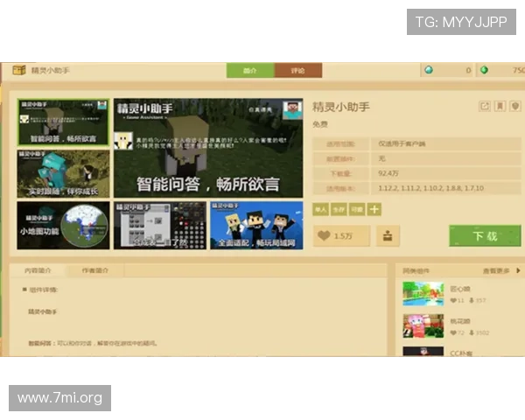Select the crafting recipe thumbnail

pos(160,225)
